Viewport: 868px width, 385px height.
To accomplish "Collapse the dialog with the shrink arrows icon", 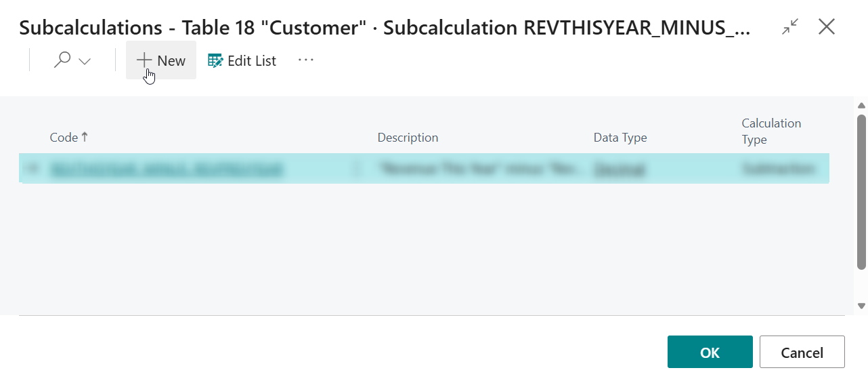I will click(x=789, y=27).
